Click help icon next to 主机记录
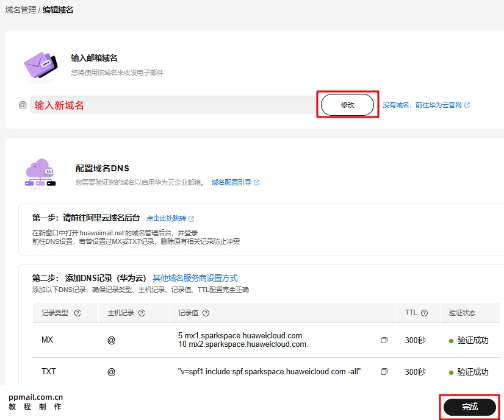504x420 pixels. 142,313
